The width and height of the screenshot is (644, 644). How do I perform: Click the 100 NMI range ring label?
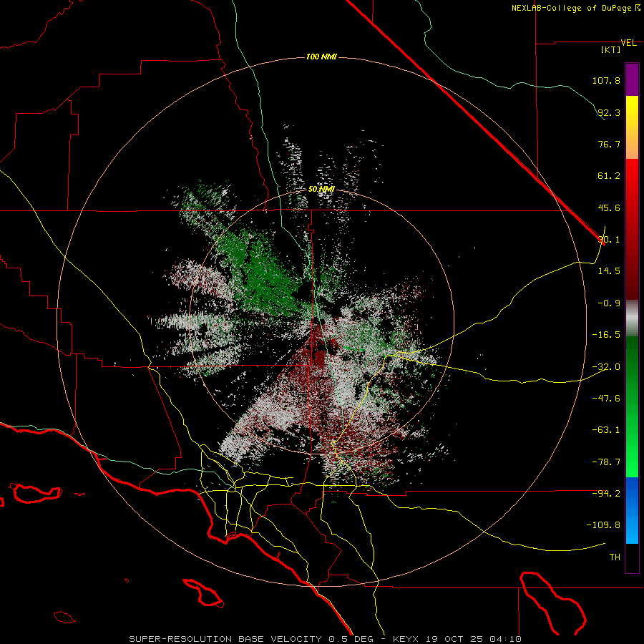coord(321,57)
